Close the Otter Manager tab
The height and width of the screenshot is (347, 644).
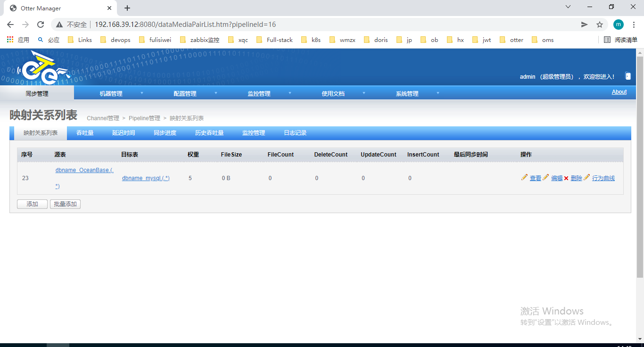(x=110, y=8)
